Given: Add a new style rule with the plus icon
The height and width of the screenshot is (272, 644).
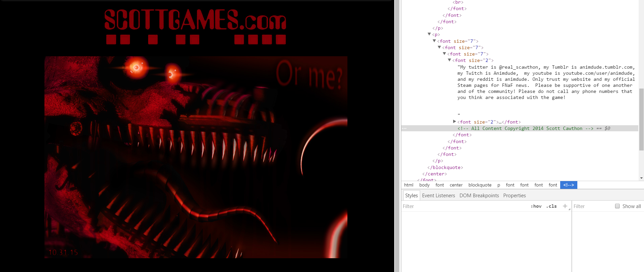Looking at the screenshot, I should (565, 206).
